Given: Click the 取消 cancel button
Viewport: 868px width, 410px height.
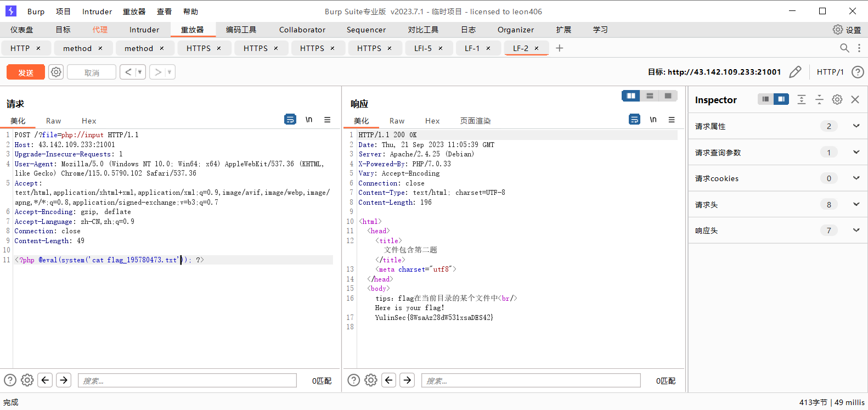Looking at the screenshot, I should pyautogui.click(x=92, y=72).
